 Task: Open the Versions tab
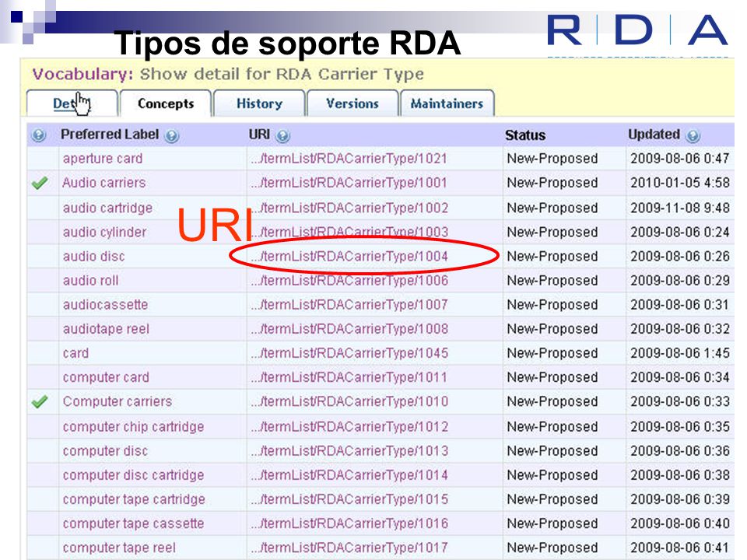point(352,103)
